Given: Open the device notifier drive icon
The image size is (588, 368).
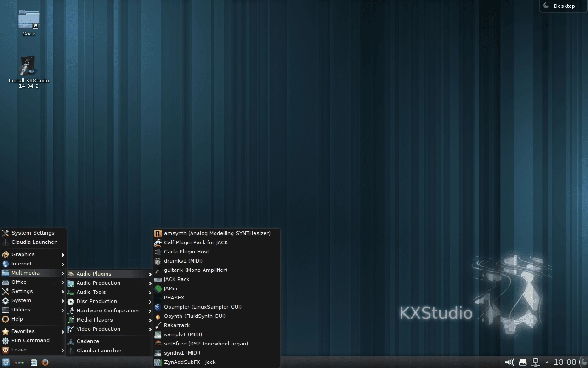Looking at the screenshot, I should point(523,362).
